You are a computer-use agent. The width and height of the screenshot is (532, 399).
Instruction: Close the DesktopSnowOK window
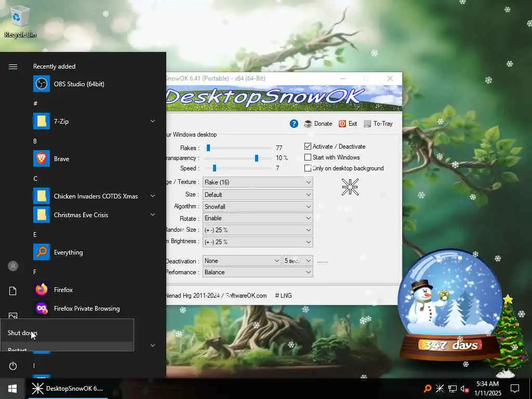pos(390,78)
